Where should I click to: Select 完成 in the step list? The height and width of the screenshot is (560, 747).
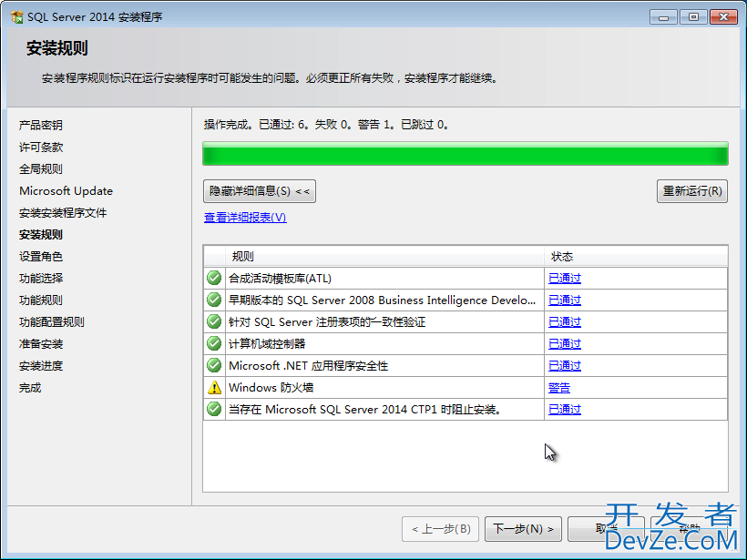(29, 388)
